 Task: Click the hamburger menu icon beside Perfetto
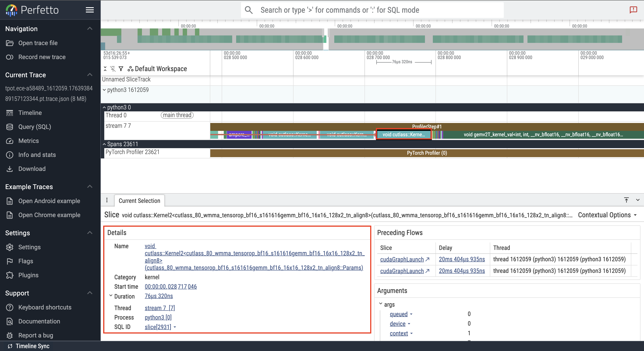(x=90, y=10)
